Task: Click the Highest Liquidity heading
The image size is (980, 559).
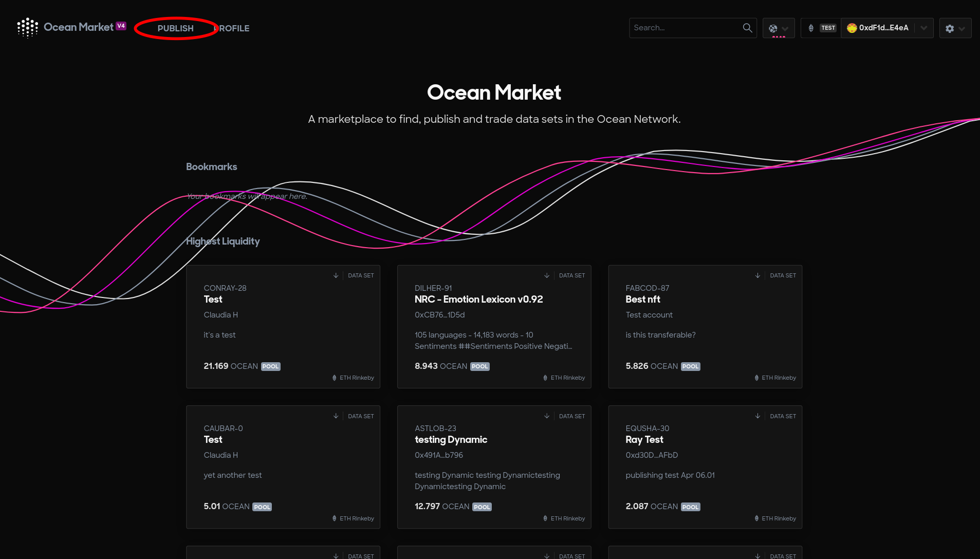Action: tap(223, 241)
